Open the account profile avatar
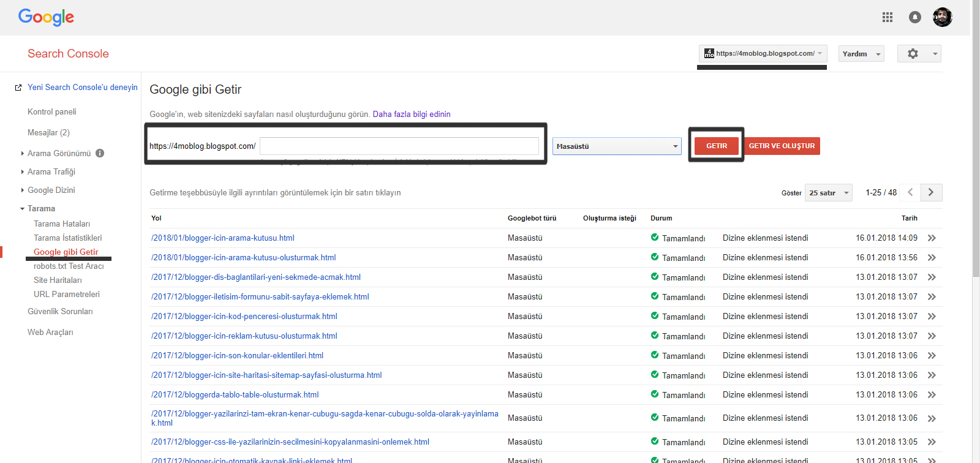This screenshot has width=980, height=463. (943, 17)
